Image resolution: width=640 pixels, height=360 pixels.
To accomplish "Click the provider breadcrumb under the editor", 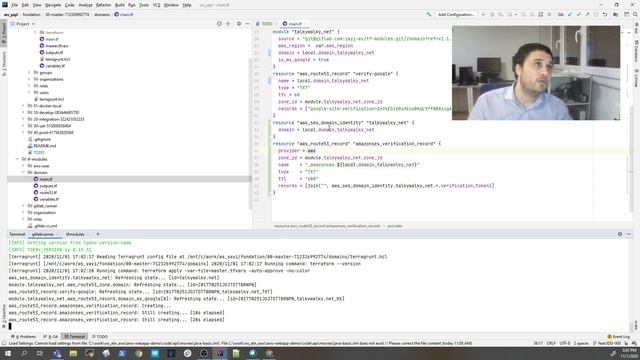I will click(x=395, y=226).
